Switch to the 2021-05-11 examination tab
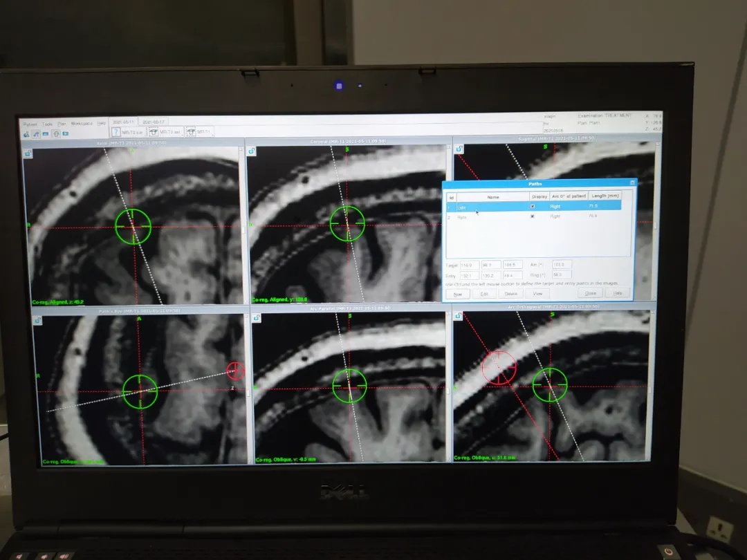The image size is (747, 560). click(x=123, y=122)
